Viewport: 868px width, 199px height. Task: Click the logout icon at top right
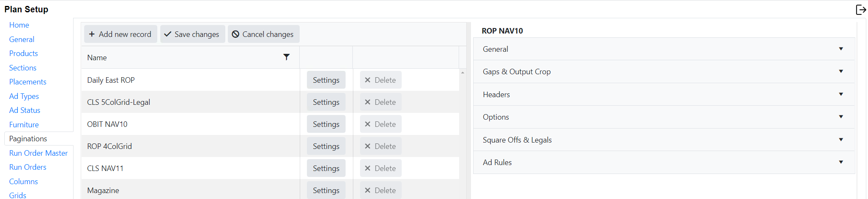(x=861, y=9)
